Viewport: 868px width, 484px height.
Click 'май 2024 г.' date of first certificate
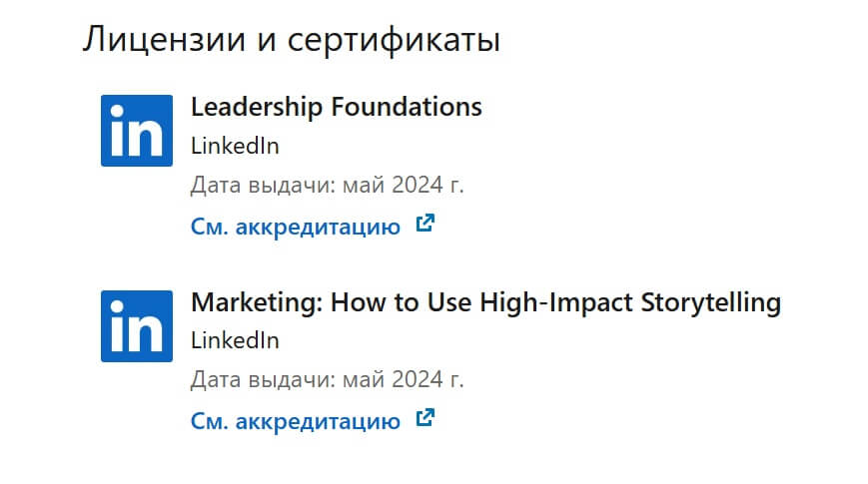coord(403,185)
